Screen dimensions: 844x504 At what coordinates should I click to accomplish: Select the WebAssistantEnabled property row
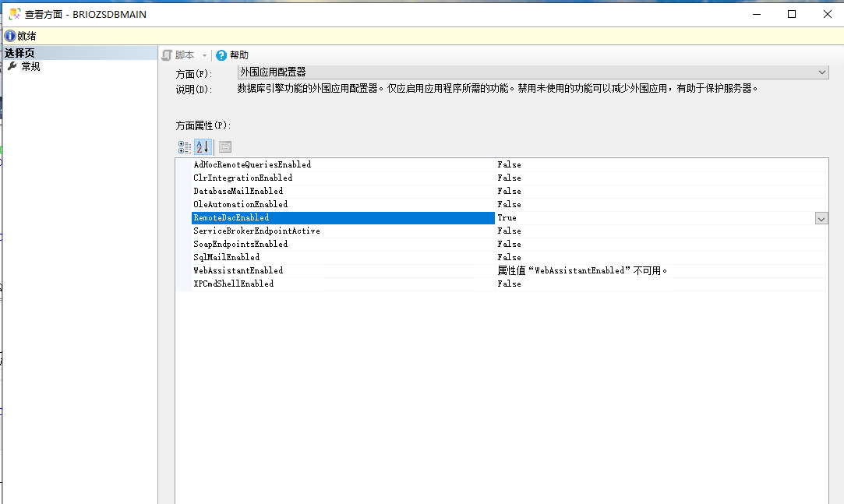(344, 270)
